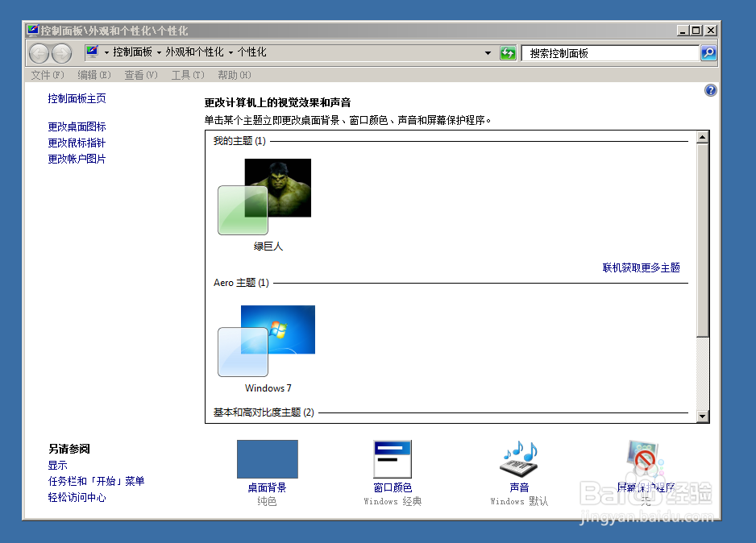Click the Back navigation arrow button
The image size is (756, 543).
(x=39, y=53)
